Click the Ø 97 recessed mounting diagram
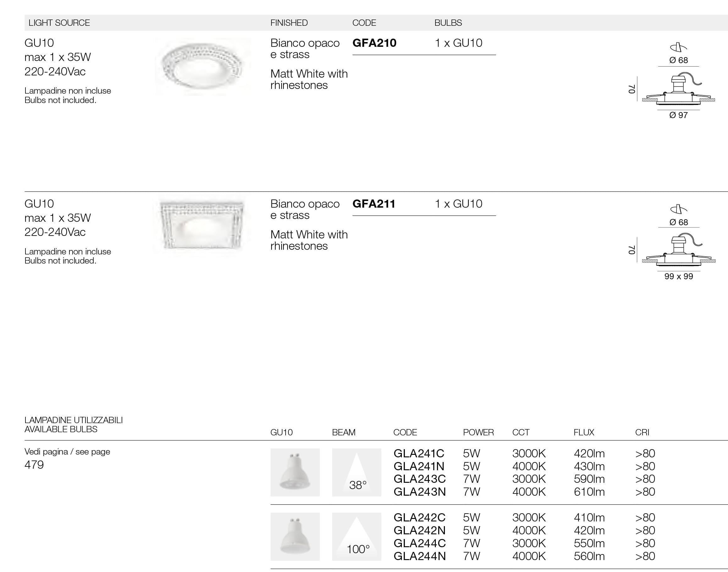Viewport: 728px width, 572px height. pyautogui.click(x=678, y=90)
